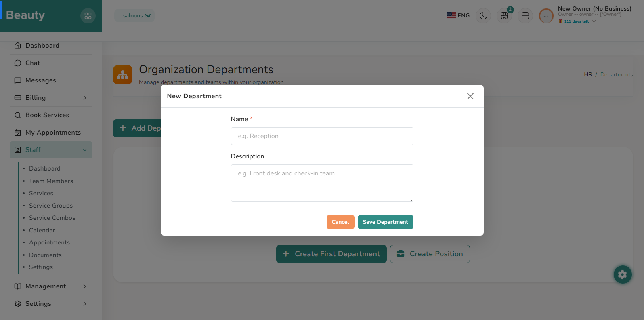Expand the Settings submenu chevron
This screenshot has height=320, width=644.
pyautogui.click(x=85, y=304)
